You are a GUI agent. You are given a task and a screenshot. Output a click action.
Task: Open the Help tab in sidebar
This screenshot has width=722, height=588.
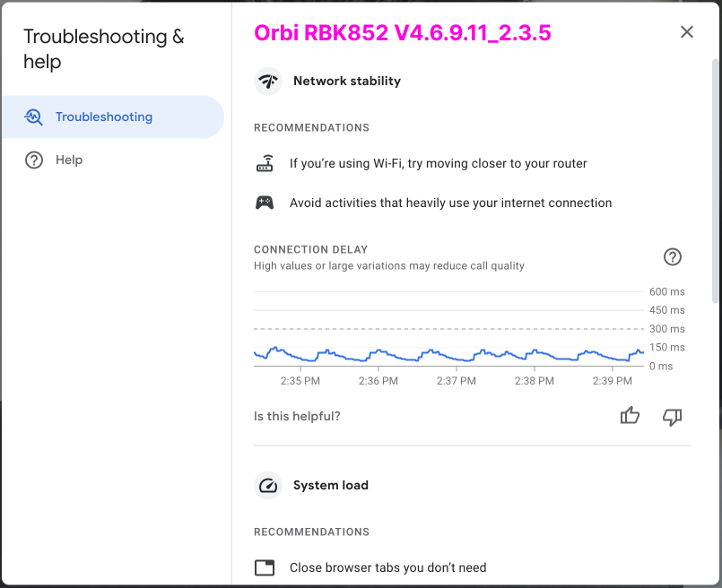(x=112, y=160)
